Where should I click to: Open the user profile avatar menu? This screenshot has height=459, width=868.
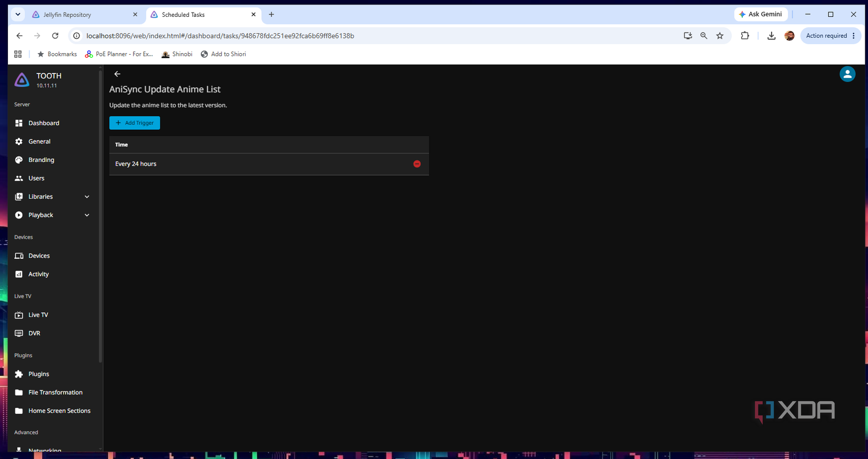pyautogui.click(x=847, y=74)
